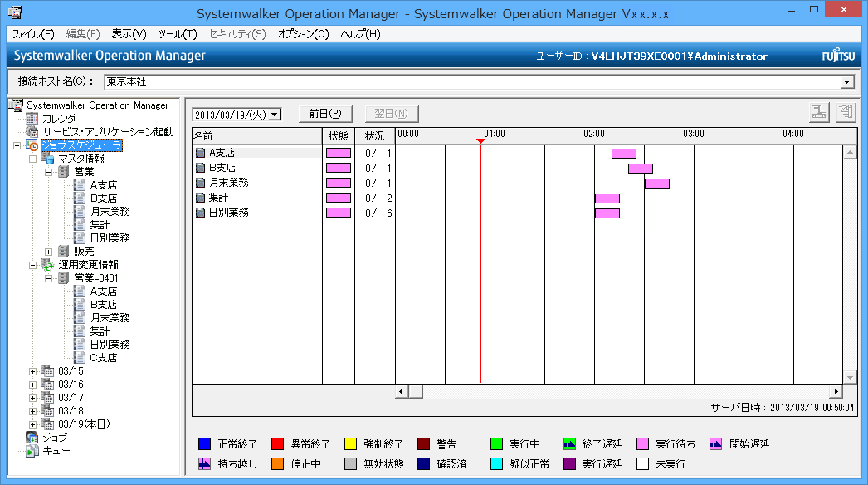Click the Calendar icon in the tree
Viewport: 868px width, 485px height.
(x=32, y=119)
